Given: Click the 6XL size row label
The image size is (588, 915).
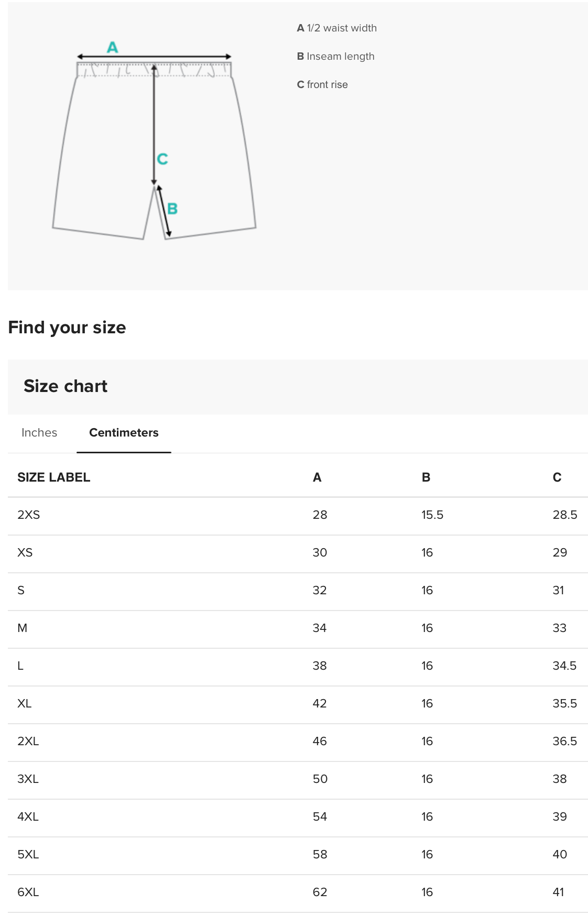Looking at the screenshot, I should coord(28,892).
